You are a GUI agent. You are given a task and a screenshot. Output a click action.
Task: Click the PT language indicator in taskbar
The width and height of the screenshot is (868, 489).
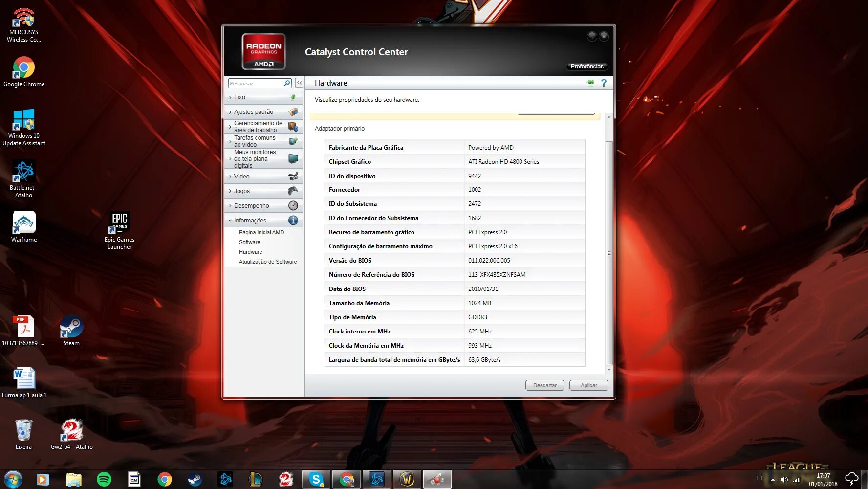(x=759, y=478)
